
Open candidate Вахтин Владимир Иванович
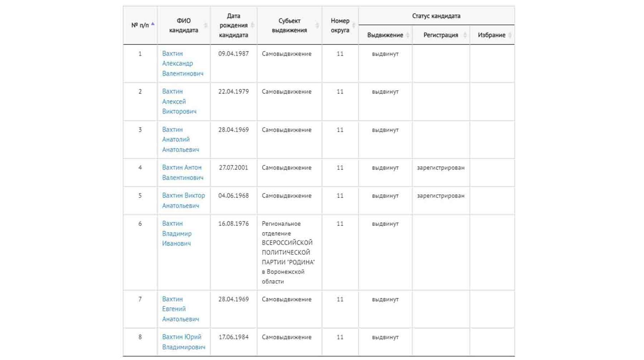coord(177,233)
